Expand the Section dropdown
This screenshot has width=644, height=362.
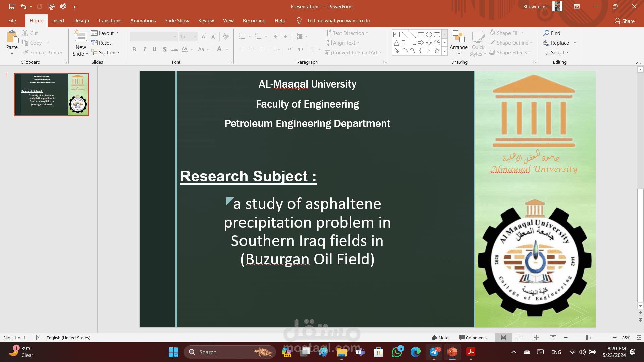coord(105,52)
